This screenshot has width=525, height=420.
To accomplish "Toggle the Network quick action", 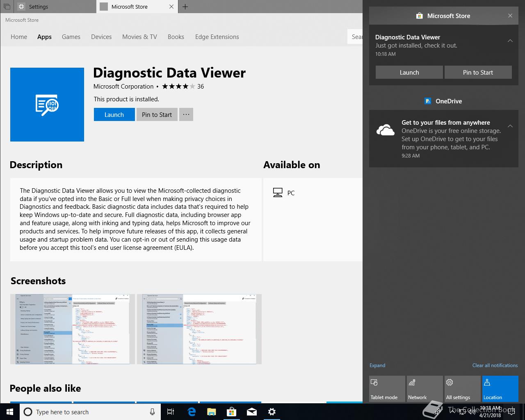I will point(425,389).
